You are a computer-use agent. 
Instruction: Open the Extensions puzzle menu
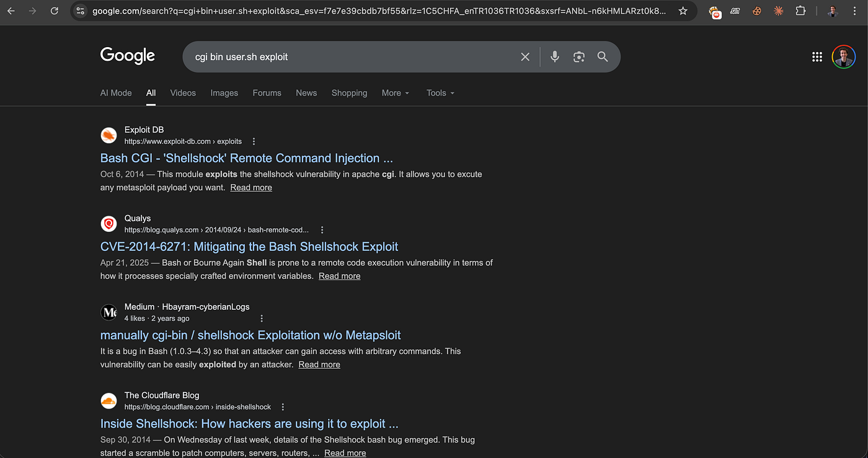(800, 11)
